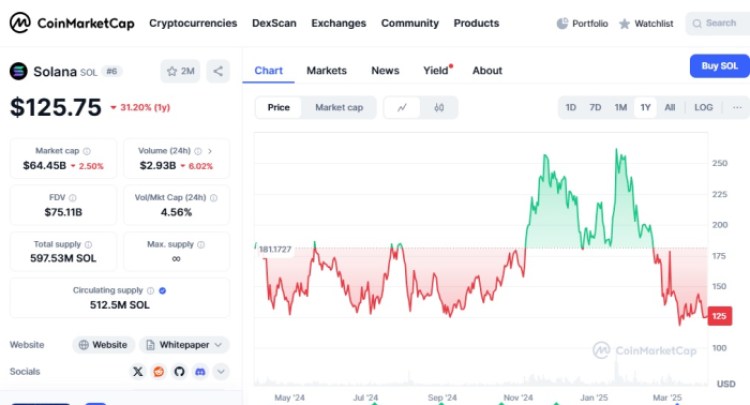
Task: Click the Search input field
Action: point(720,23)
